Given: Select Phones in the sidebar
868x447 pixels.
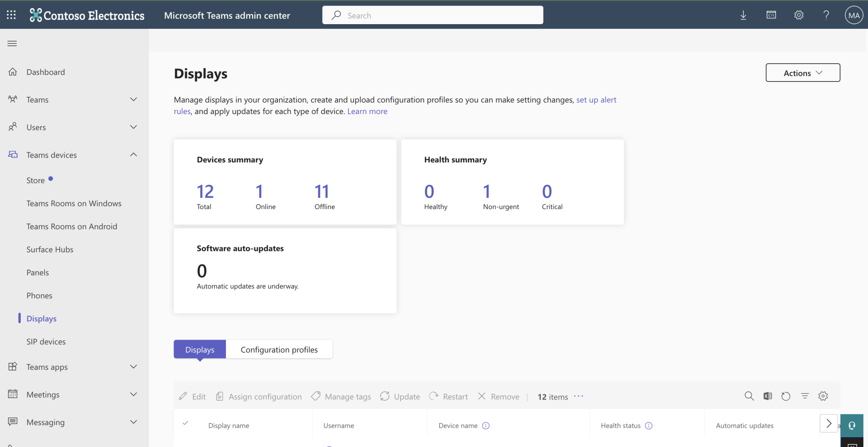Looking at the screenshot, I should [39, 295].
